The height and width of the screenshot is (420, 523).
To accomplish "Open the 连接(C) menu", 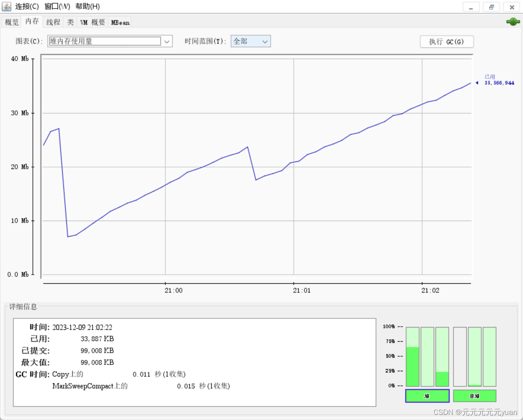I will (x=27, y=6).
